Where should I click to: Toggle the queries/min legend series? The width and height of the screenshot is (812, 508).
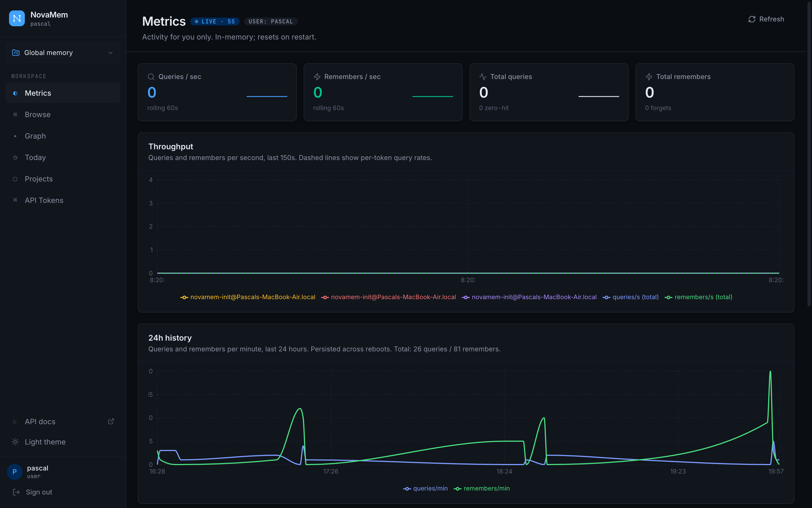425,489
